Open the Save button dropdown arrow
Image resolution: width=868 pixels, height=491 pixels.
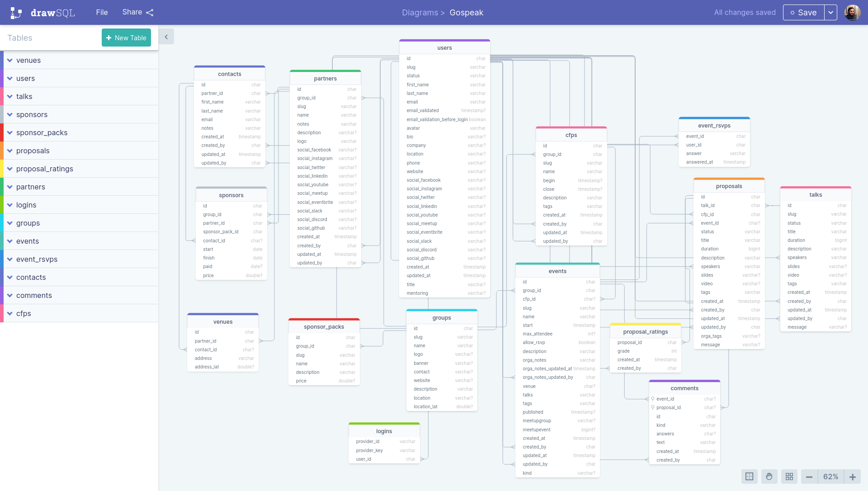point(831,12)
